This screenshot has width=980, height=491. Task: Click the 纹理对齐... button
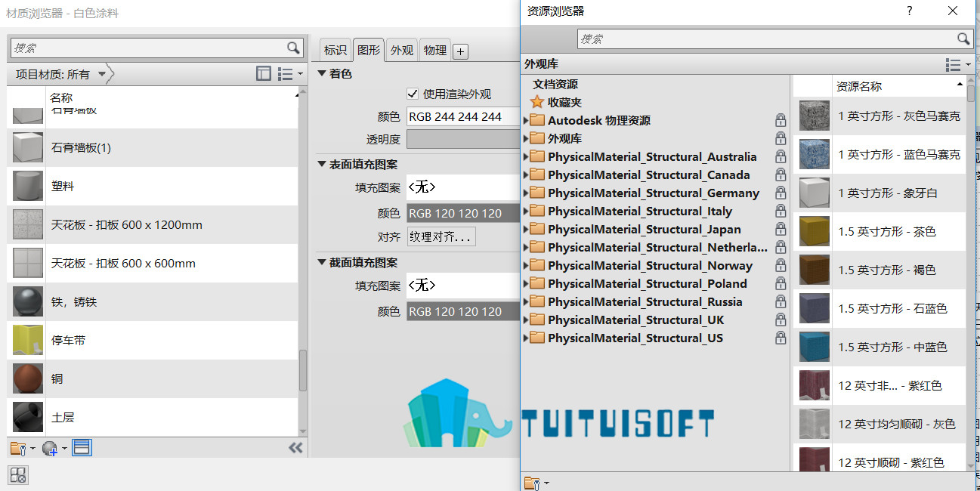click(x=441, y=236)
